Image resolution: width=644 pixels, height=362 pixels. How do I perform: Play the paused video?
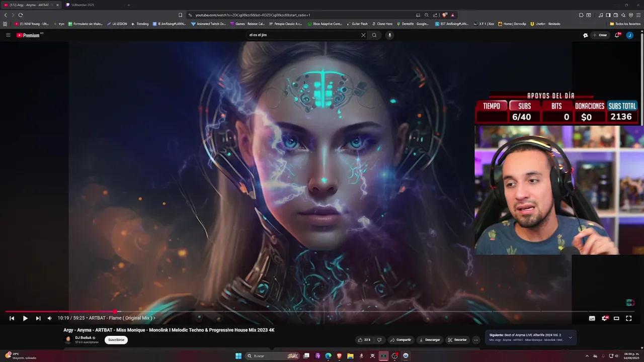coord(25,318)
